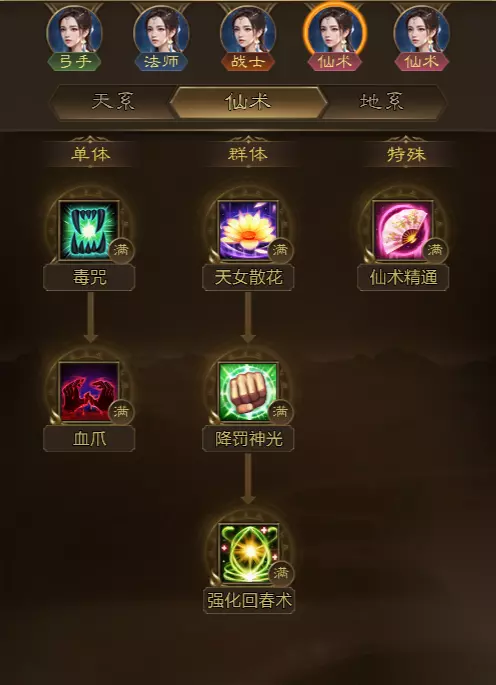Screen dimensions: 496x685
Task: Switch to the 仙术 tab
Action: 248,102
